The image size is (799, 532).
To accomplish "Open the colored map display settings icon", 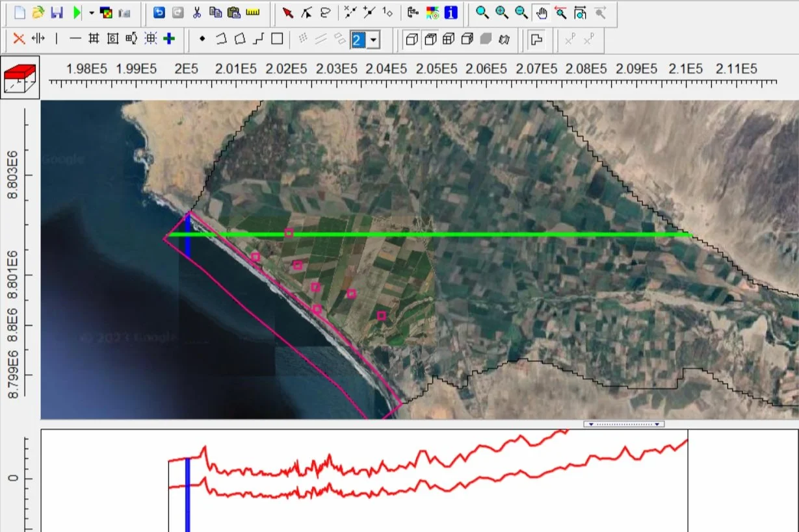I will pyautogui.click(x=106, y=12).
